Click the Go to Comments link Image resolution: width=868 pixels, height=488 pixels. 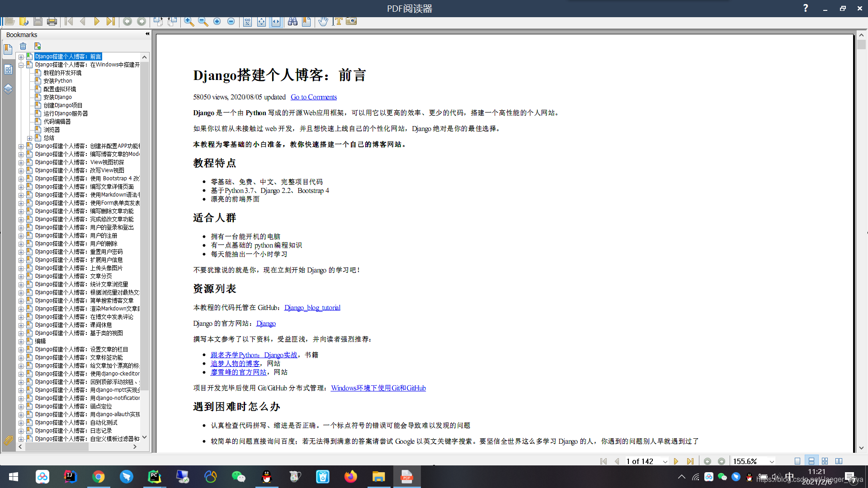point(313,97)
